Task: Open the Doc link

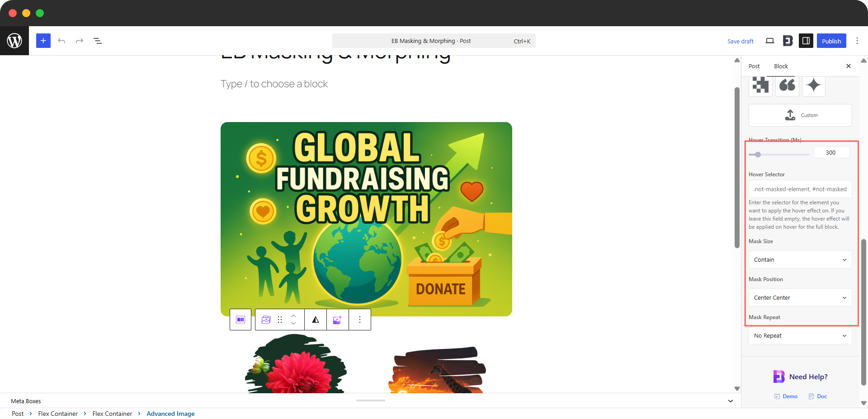Action: (818, 396)
